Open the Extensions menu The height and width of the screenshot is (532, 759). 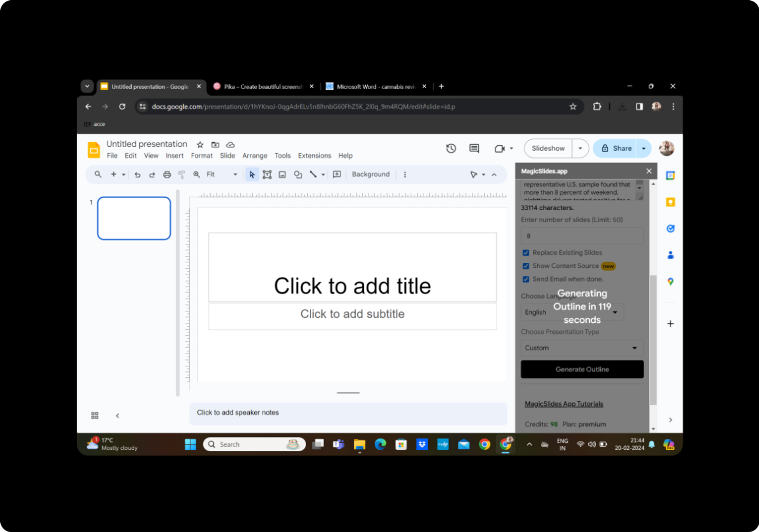tap(314, 155)
